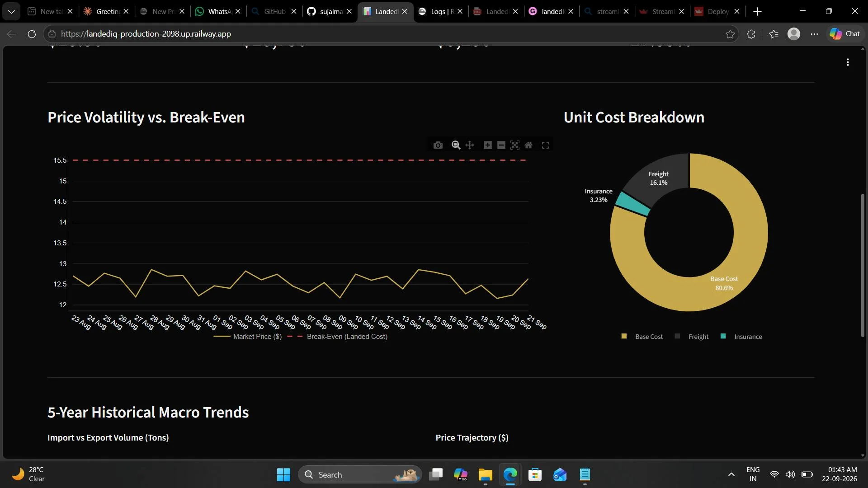Open File Explorer from taskbar
This screenshot has width=868, height=488.
coord(485,474)
